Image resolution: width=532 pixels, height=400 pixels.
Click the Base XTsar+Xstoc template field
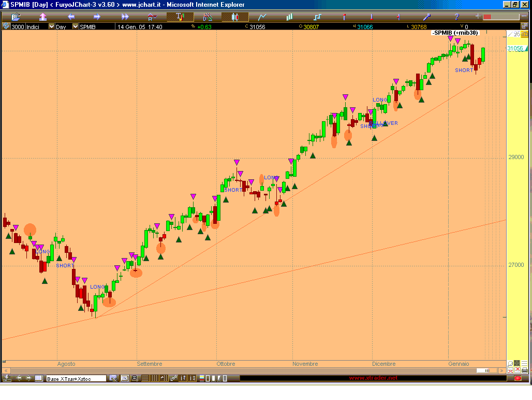coord(76,379)
